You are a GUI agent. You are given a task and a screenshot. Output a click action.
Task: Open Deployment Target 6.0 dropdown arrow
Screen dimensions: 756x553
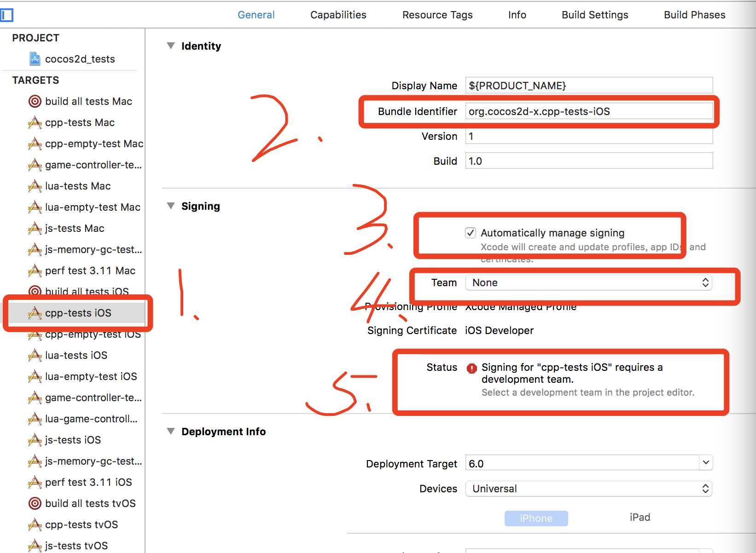706,463
